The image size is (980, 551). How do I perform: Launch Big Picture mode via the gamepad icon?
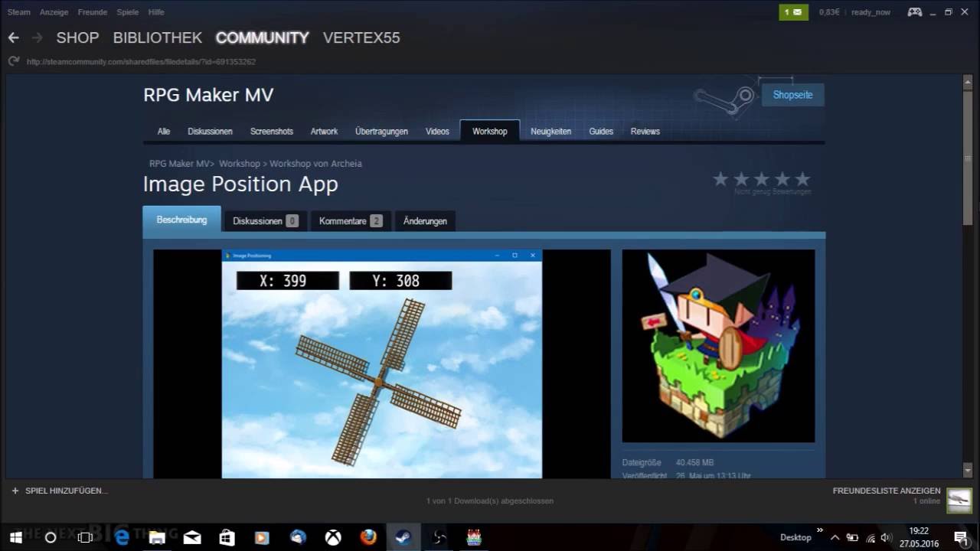(915, 12)
